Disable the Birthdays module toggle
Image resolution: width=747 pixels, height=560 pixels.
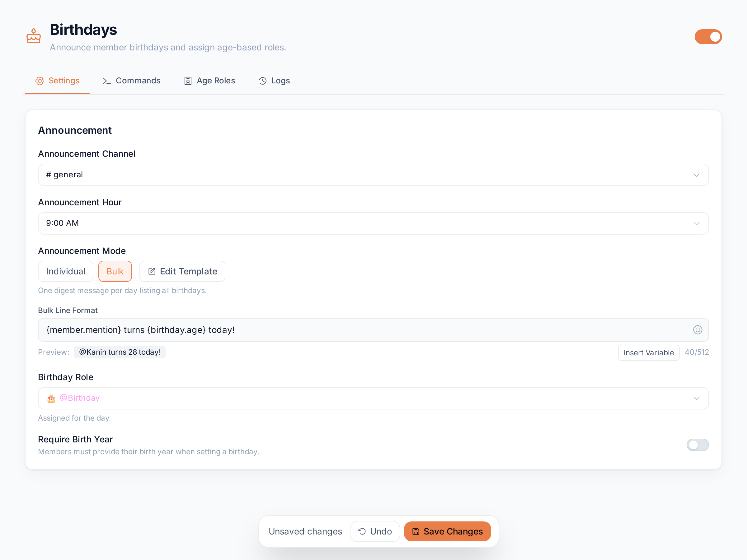[x=708, y=37]
